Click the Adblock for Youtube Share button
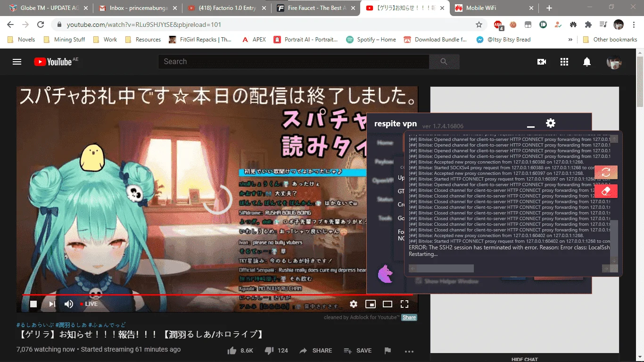Screen dimensions: 644x362 coord(409,317)
